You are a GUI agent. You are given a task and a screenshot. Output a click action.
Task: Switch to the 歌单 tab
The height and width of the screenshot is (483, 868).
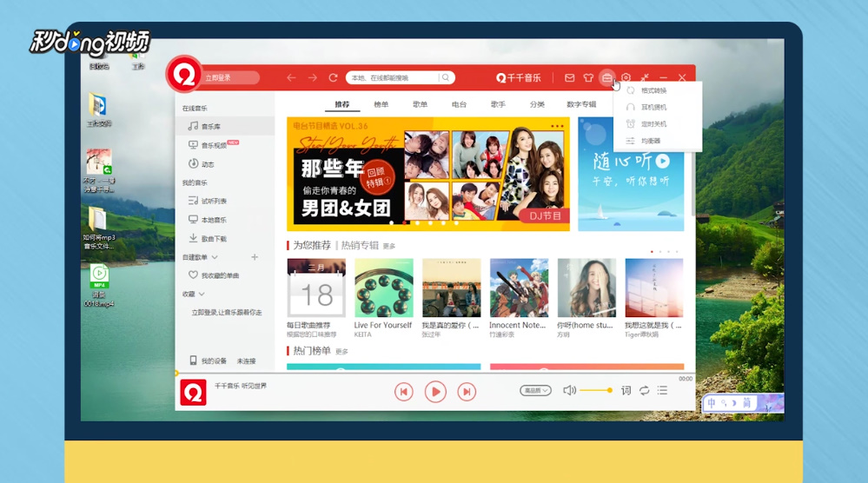pos(420,104)
